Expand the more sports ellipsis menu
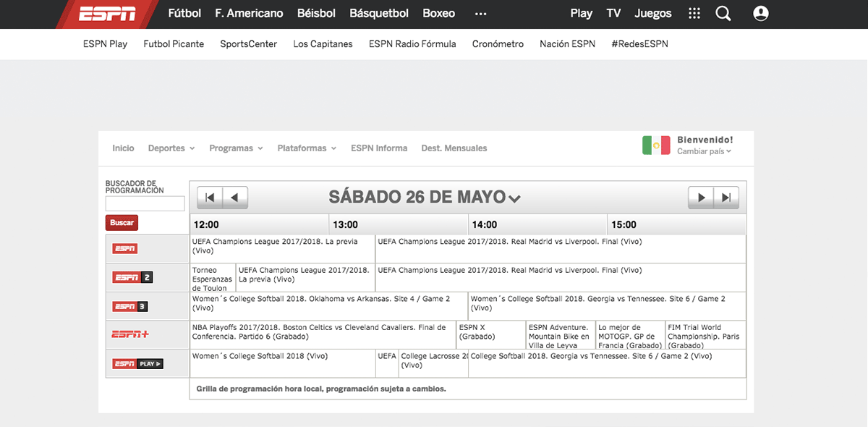The height and width of the screenshot is (427, 868). [x=480, y=14]
